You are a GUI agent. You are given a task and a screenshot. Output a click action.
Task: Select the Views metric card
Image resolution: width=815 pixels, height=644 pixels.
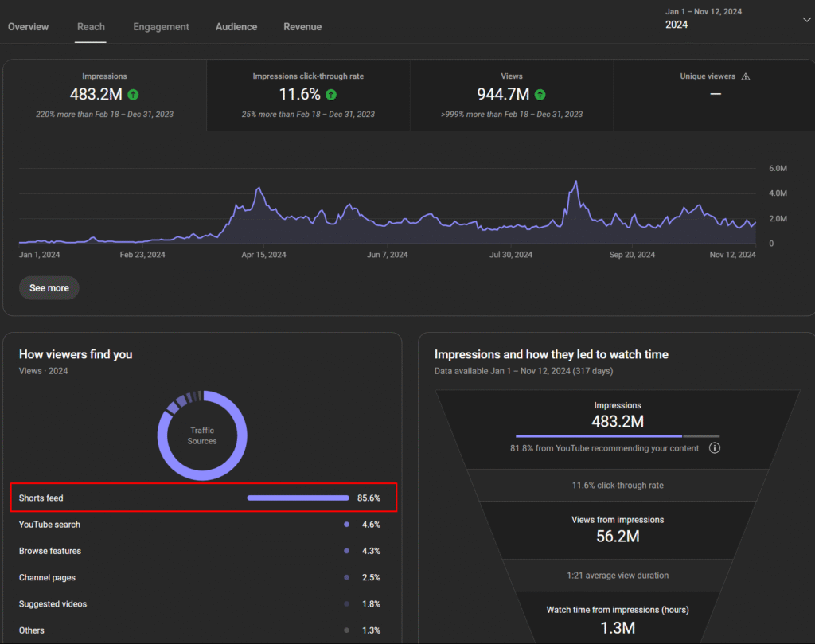click(512, 95)
